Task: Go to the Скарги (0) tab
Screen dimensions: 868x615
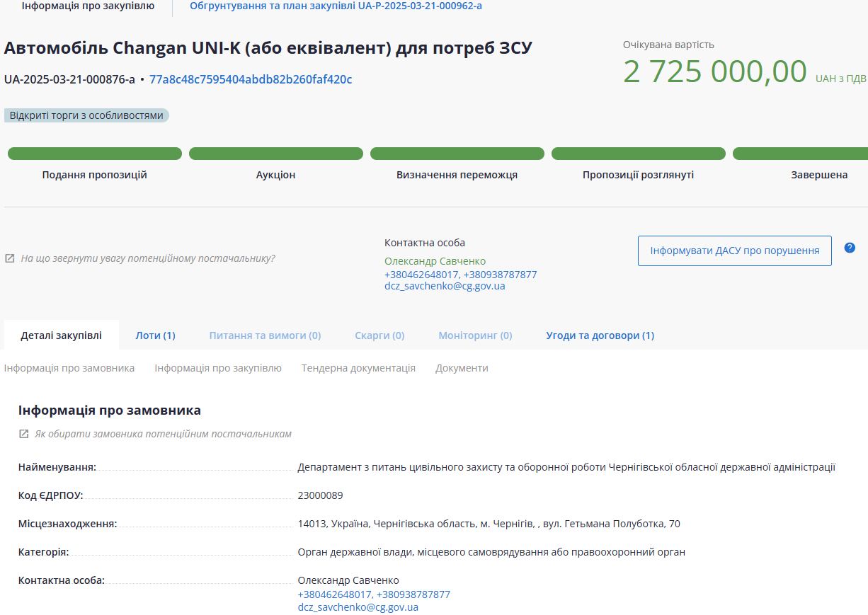Action: pyautogui.click(x=379, y=335)
